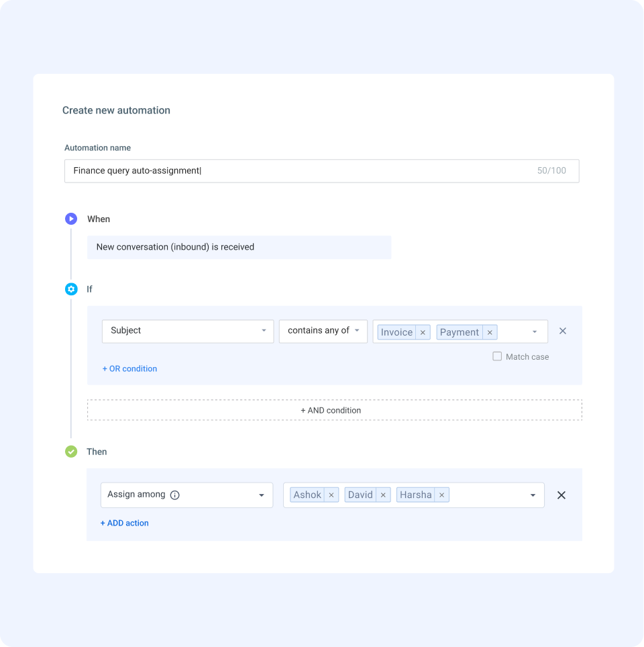644x647 pixels.
Task: Click the When step play icon
Action: 71,218
